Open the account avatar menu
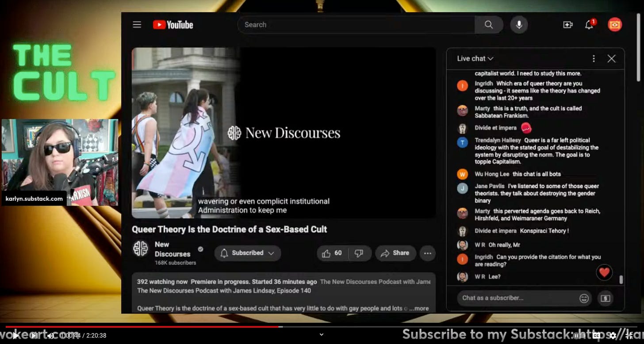The height and width of the screenshot is (344, 644). 615,25
